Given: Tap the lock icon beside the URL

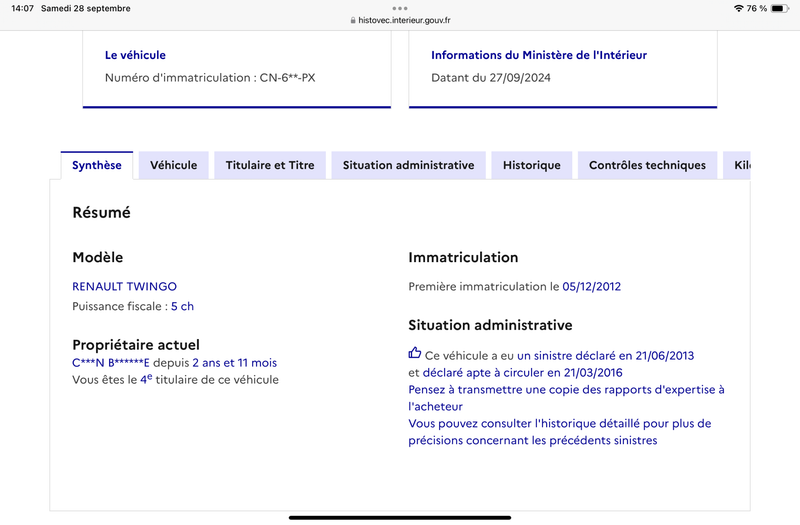Looking at the screenshot, I should tap(353, 20).
